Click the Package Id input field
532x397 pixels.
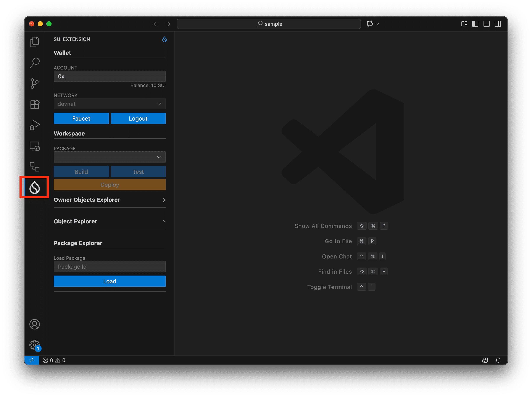[x=110, y=266]
